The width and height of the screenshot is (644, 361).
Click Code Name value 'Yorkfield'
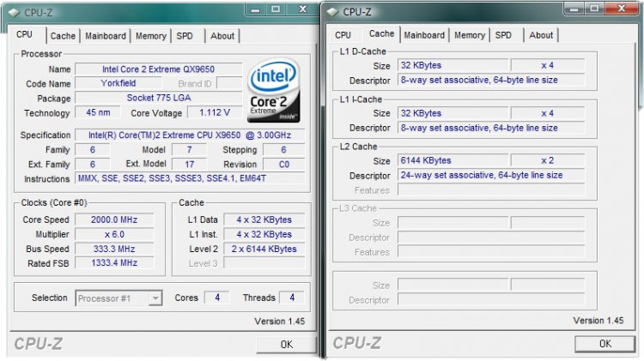[x=118, y=83]
